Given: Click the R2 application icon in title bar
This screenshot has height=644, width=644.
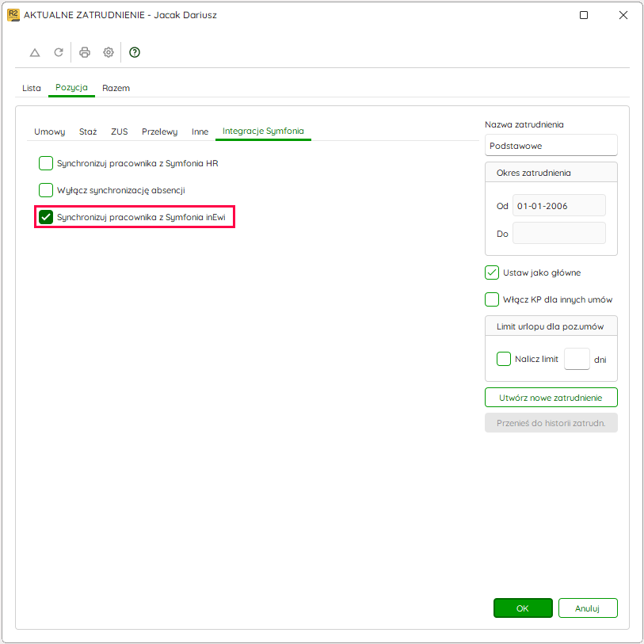Looking at the screenshot, I should [x=13, y=15].
